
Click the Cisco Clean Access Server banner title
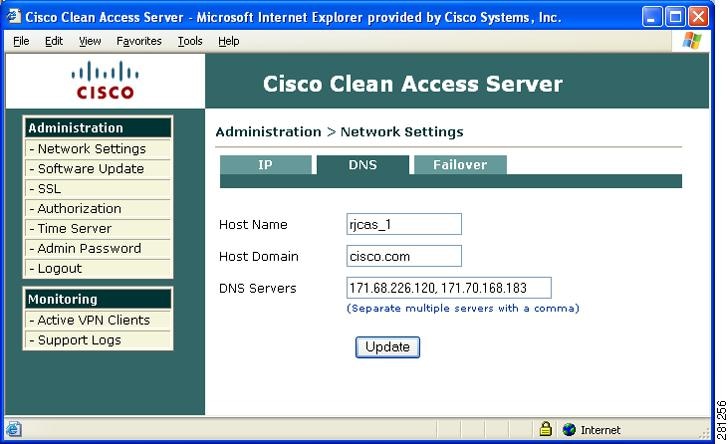(413, 84)
